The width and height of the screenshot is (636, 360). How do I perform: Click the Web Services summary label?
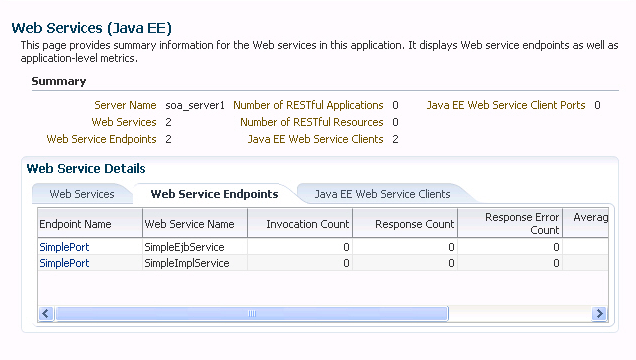[x=124, y=122]
